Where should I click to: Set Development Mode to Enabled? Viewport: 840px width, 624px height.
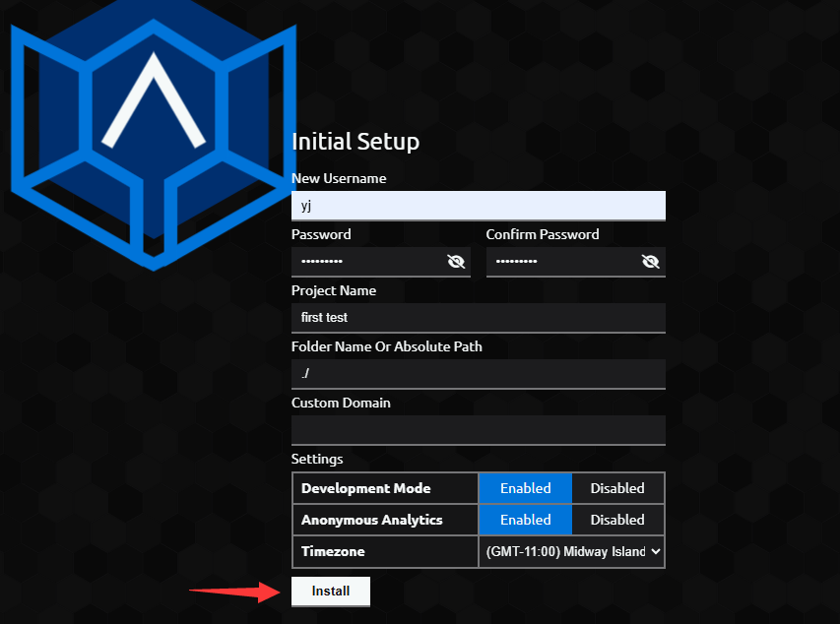coord(525,488)
